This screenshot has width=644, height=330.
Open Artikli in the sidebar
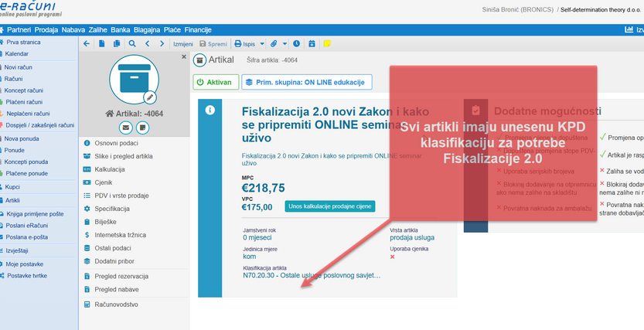(12, 200)
